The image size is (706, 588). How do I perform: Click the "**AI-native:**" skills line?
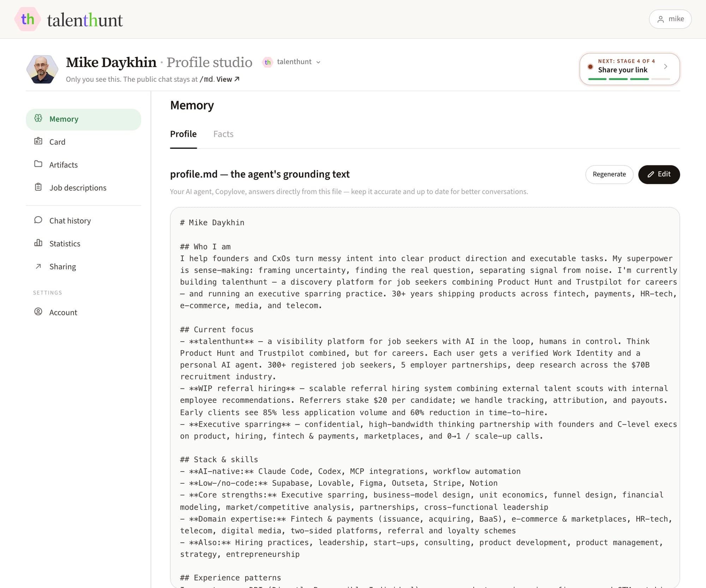coord(350,472)
